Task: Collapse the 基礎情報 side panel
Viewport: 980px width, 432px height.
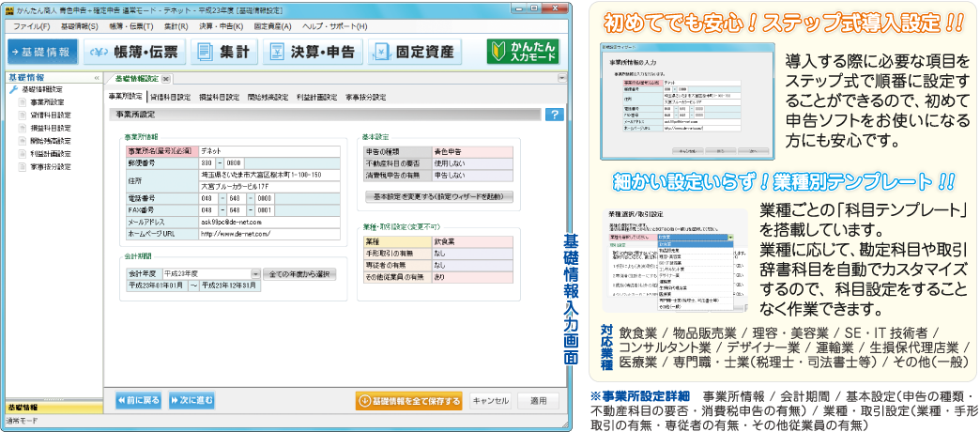Action: point(96,77)
